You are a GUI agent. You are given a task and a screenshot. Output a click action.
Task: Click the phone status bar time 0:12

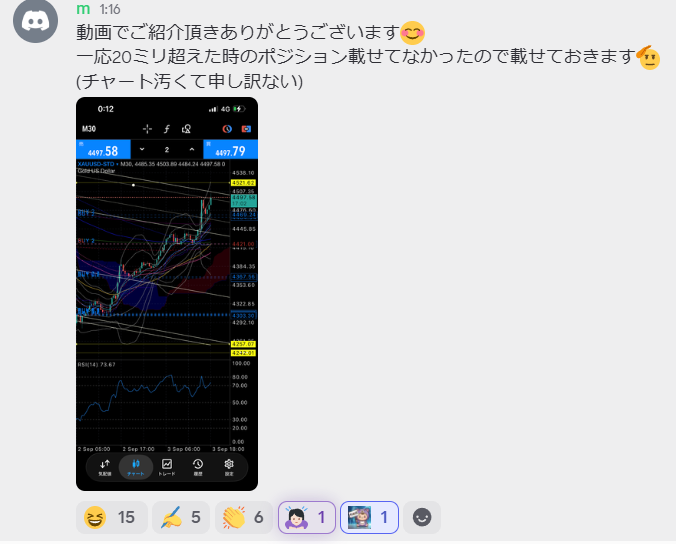click(x=106, y=109)
